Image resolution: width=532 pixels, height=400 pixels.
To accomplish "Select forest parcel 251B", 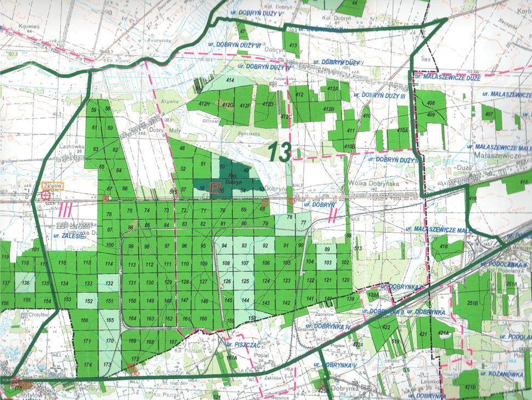I will 472,303.
